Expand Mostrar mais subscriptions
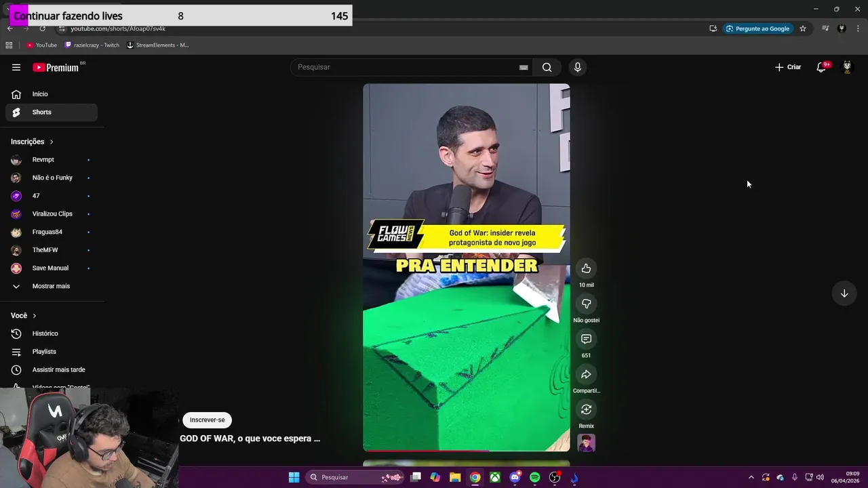The image size is (868, 488). tap(52, 286)
